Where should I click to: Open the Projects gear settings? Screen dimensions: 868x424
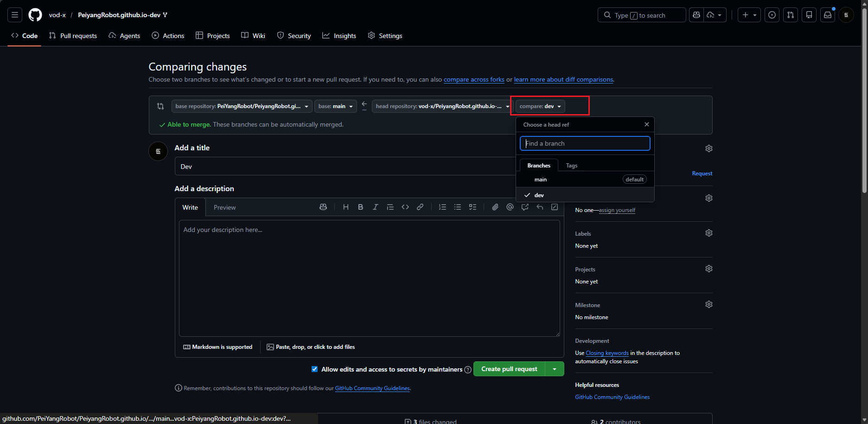[x=709, y=269]
